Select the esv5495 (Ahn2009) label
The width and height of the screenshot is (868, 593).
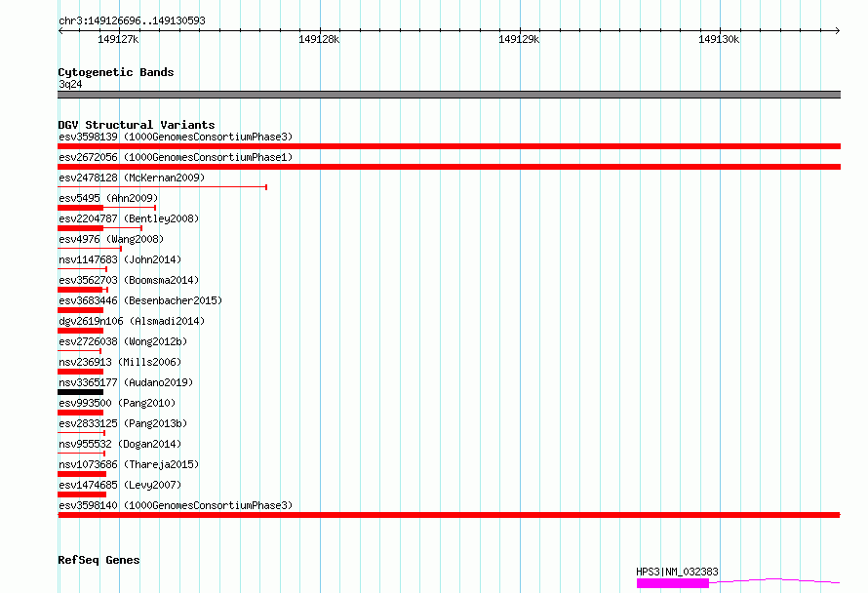(108, 198)
